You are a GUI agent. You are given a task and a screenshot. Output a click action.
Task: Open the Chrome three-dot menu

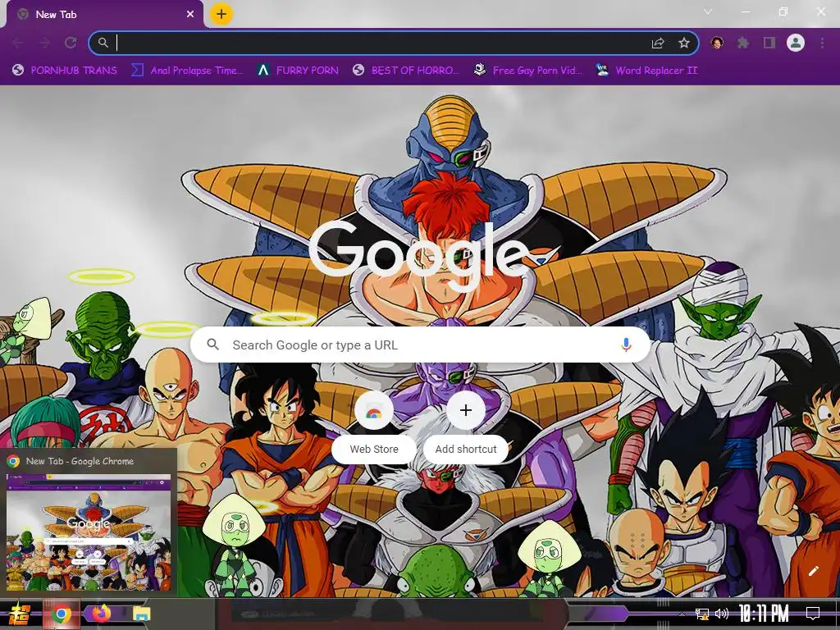(x=822, y=43)
